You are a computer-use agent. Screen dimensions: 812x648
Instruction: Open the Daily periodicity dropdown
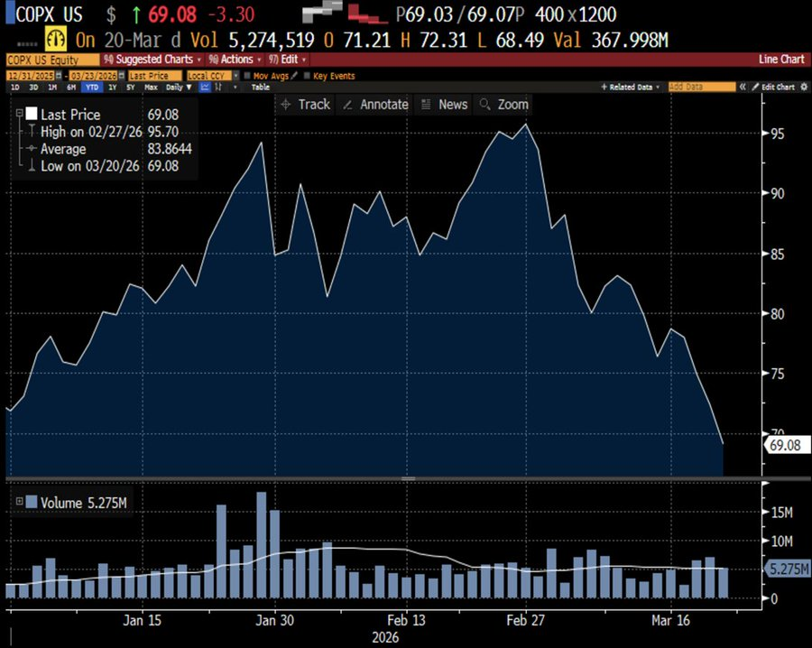click(179, 87)
